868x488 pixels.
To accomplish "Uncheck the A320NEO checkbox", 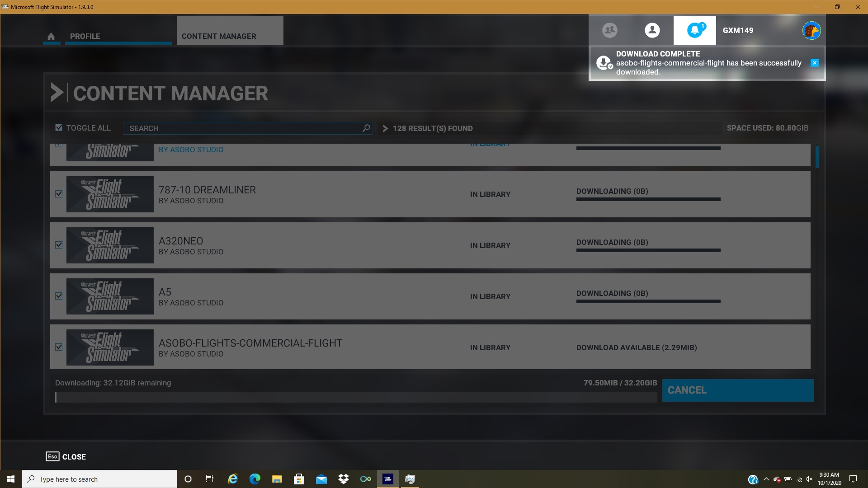I will tap(59, 245).
